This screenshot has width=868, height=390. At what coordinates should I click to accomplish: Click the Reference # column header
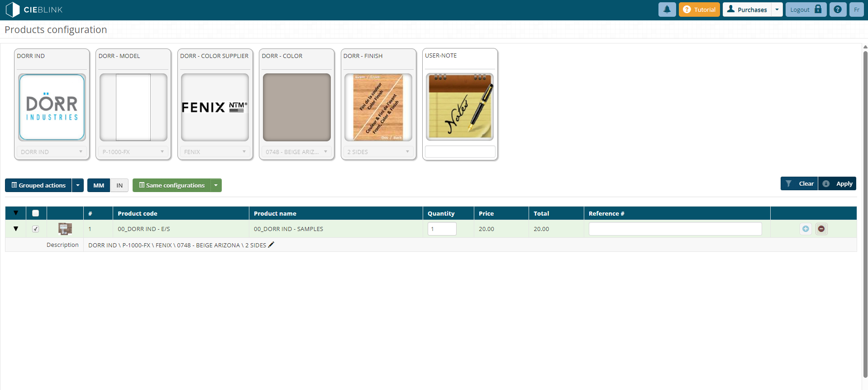click(677, 213)
